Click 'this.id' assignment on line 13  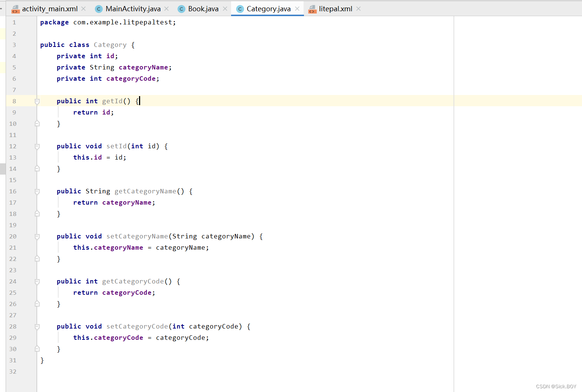tap(88, 157)
